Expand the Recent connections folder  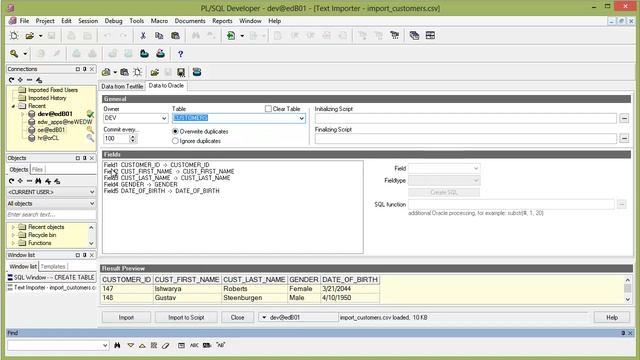13,106
